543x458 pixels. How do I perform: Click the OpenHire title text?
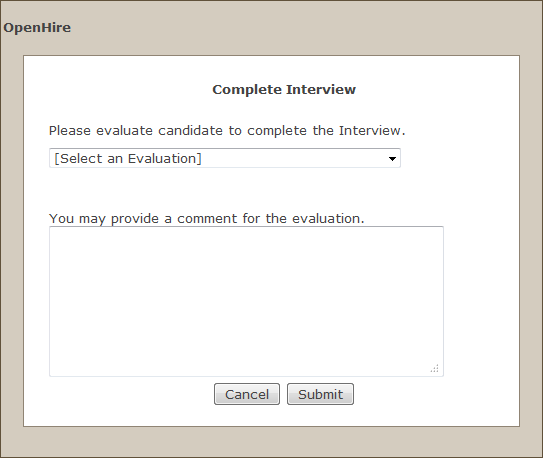37,28
